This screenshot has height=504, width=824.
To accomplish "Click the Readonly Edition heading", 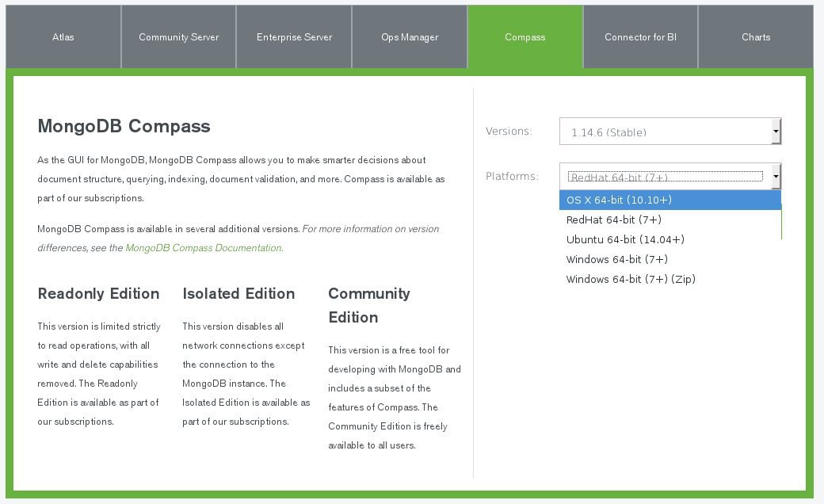I will point(98,293).
